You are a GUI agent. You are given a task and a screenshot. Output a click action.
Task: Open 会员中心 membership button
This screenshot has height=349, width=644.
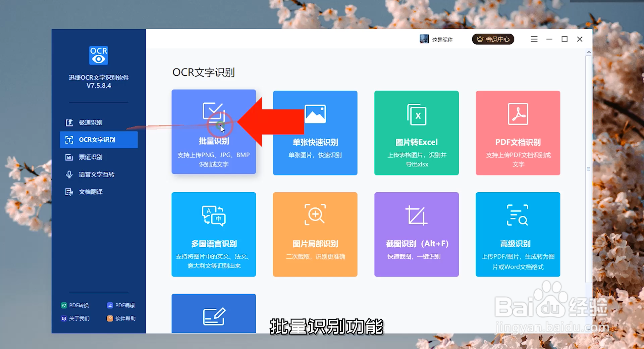(493, 39)
